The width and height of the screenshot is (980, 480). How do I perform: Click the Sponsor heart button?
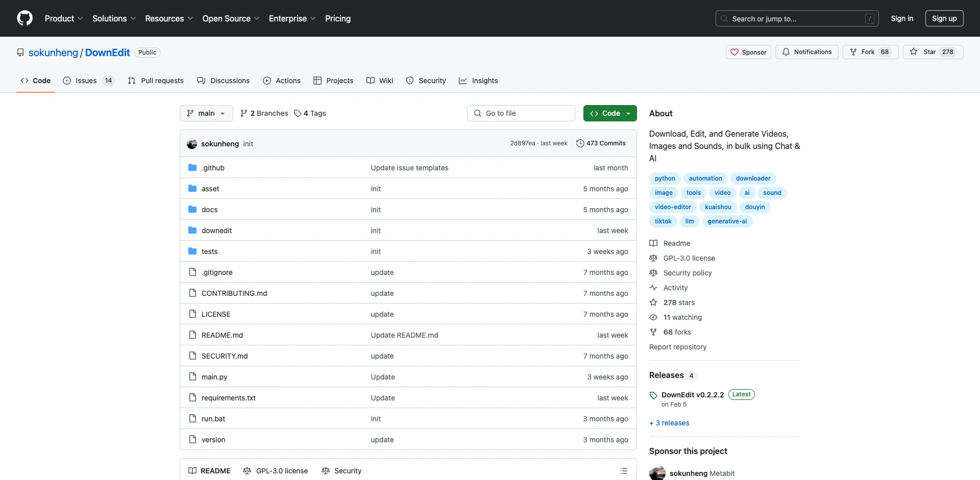pyautogui.click(x=748, y=52)
